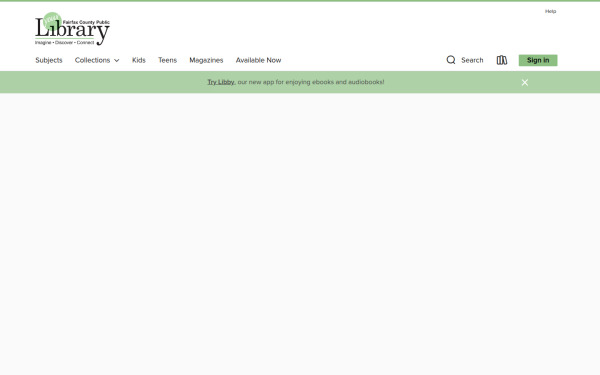Open the Subjects menu item
Viewport: 600px width, 375px height.
[49, 60]
